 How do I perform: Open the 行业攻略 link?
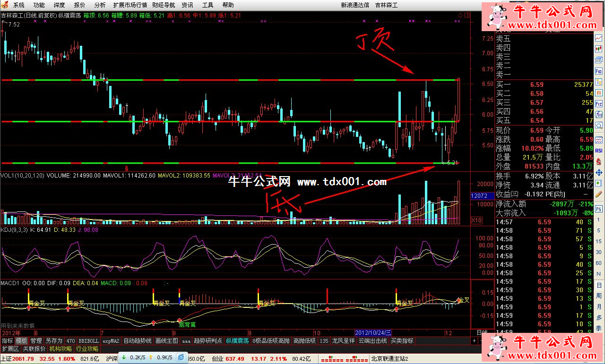87,349
